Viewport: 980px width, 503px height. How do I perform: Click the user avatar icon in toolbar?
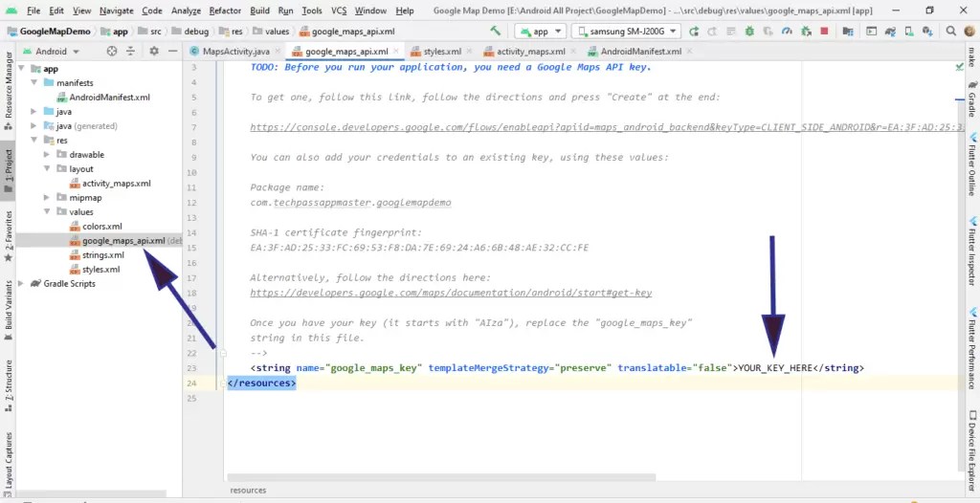coord(970,32)
